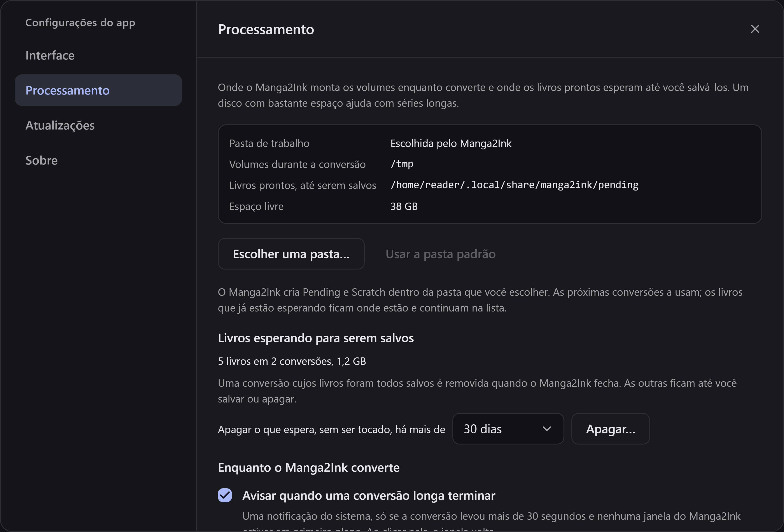Click the /home/reader/.local/share/manga2ink/pending path

(514, 185)
